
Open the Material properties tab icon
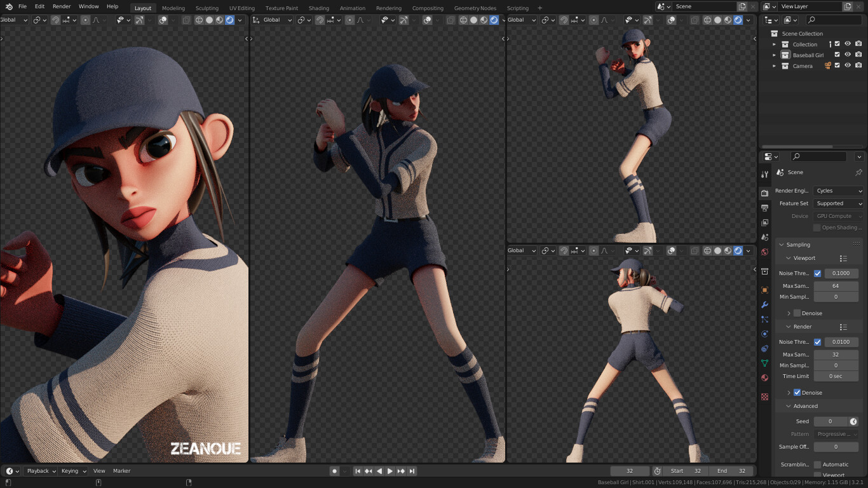click(764, 377)
